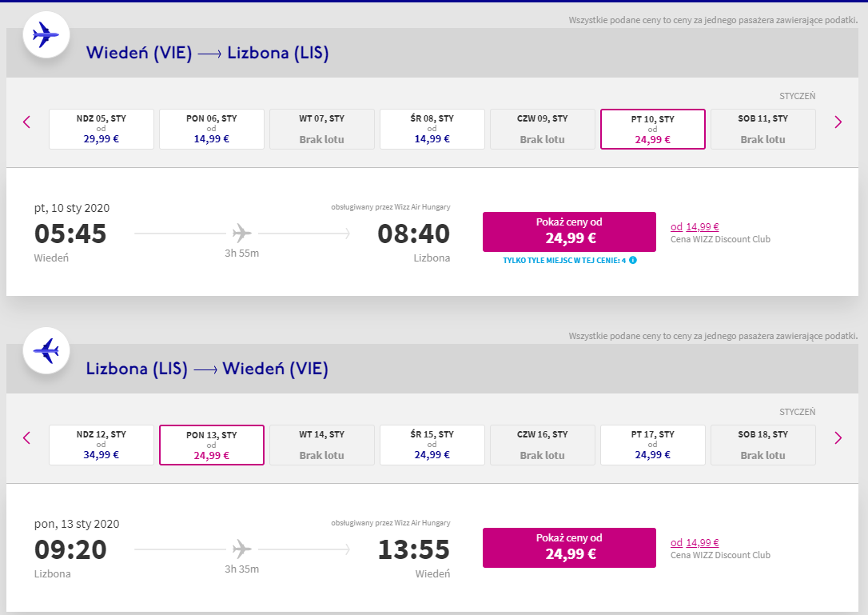Screen dimensions: 868x615
Task: Click the plane icon on Wiedeń–Lizbona route line
Action: pos(241,234)
